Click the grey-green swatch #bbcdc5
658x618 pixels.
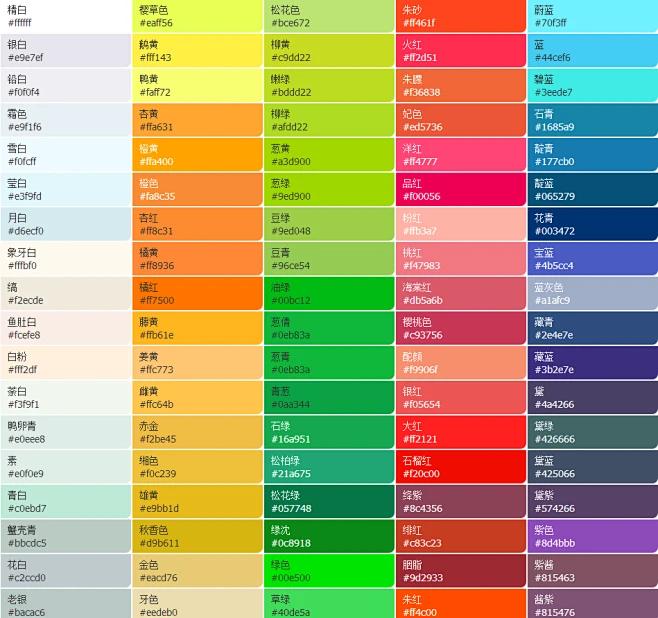click(x=65, y=536)
